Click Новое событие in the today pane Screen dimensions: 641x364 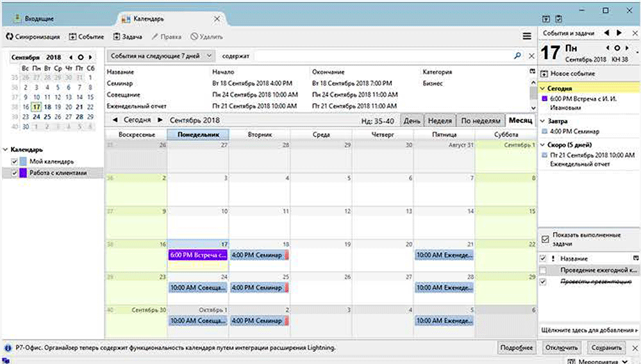568,74
